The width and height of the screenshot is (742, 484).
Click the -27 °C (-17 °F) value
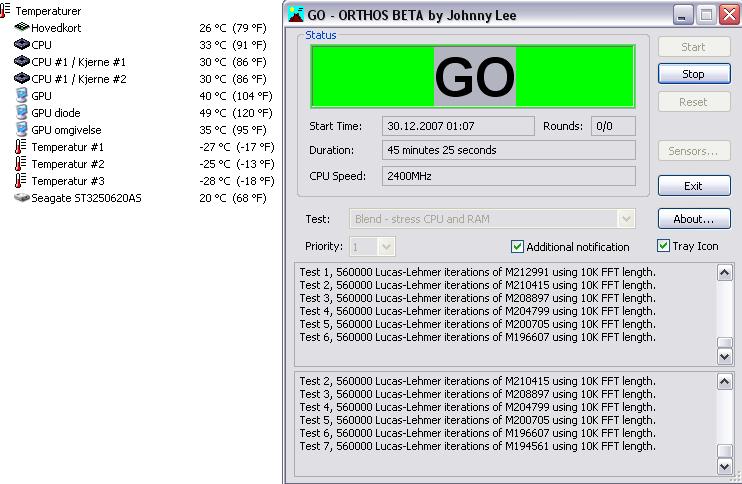[237, 147]
